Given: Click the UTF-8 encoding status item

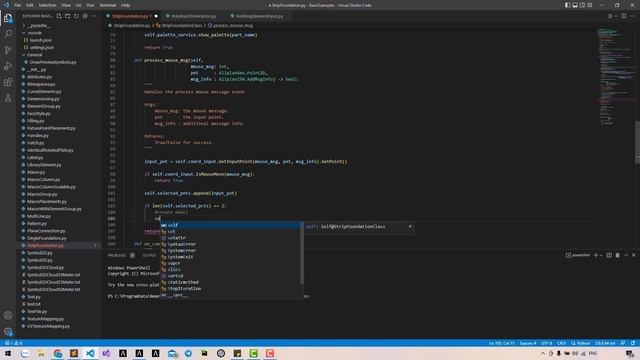Looking at the screenshot, I should coord(547,343).
